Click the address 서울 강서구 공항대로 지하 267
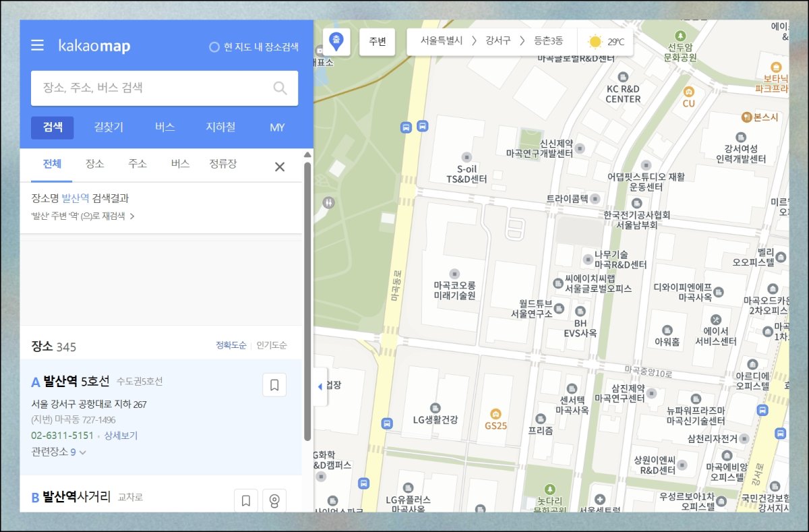 click(89, 405)
